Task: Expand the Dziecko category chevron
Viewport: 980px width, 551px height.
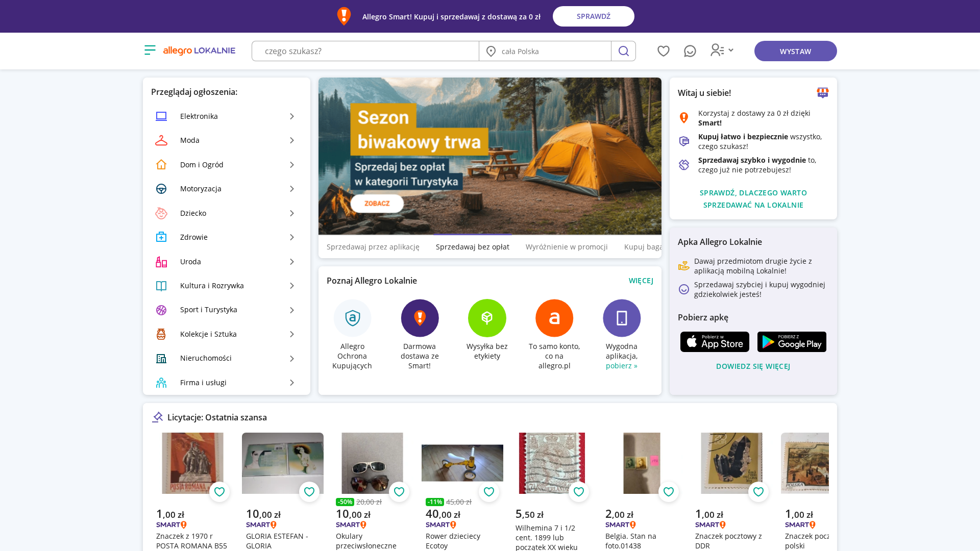Action: pyautogui.click(x=292, y=213)
